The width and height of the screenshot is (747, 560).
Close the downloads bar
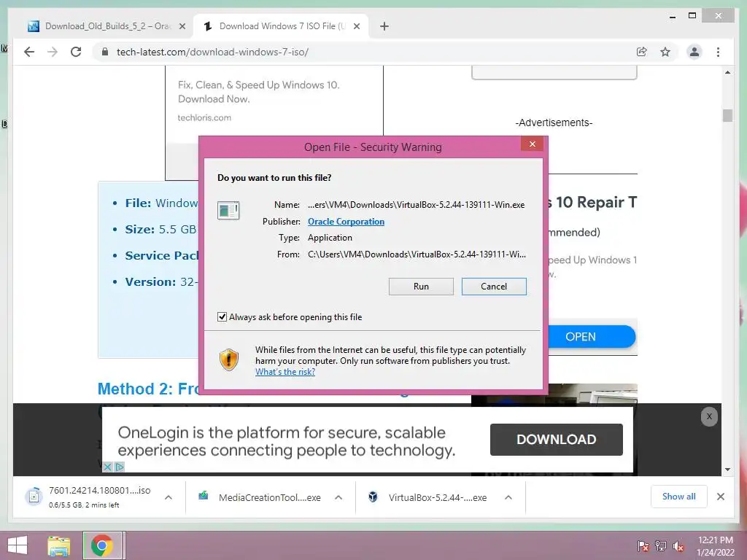pos(720,497)
